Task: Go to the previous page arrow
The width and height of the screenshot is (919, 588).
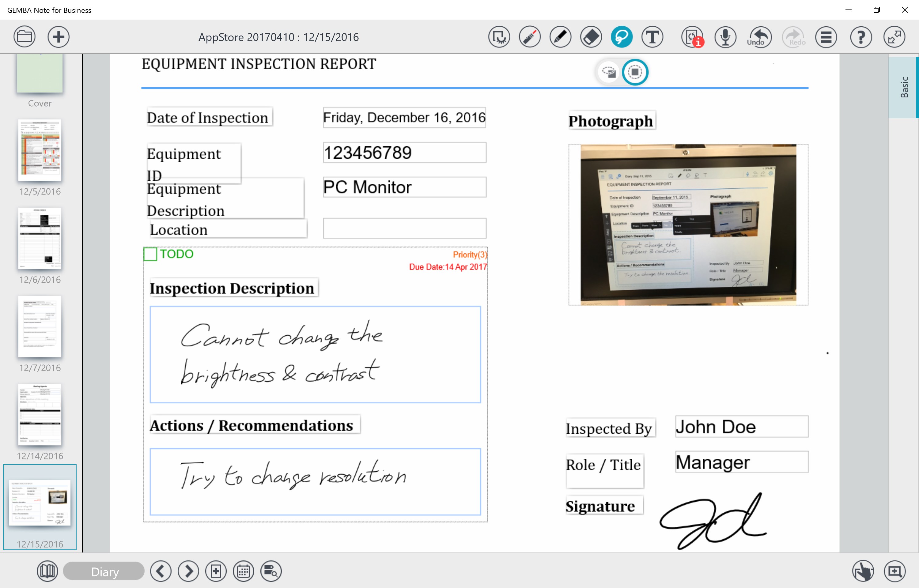Action: click(x=161, y=571)
